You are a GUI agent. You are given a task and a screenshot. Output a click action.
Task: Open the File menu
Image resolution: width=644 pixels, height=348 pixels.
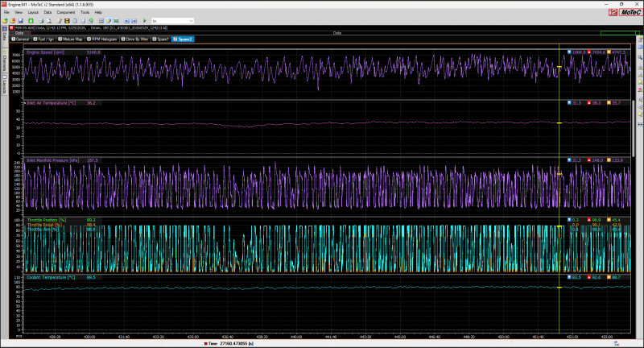pyautogui.click(x=6, y=12)
